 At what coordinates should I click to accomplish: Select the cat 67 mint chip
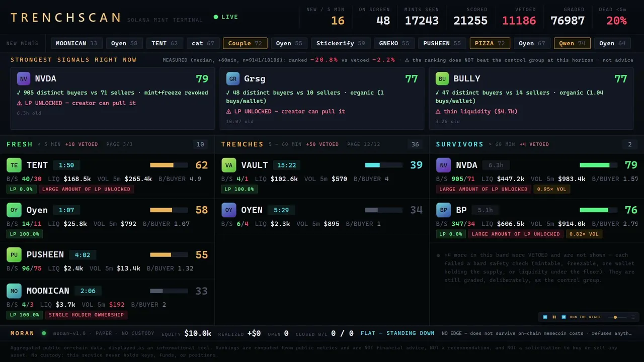tap(203, 43)
